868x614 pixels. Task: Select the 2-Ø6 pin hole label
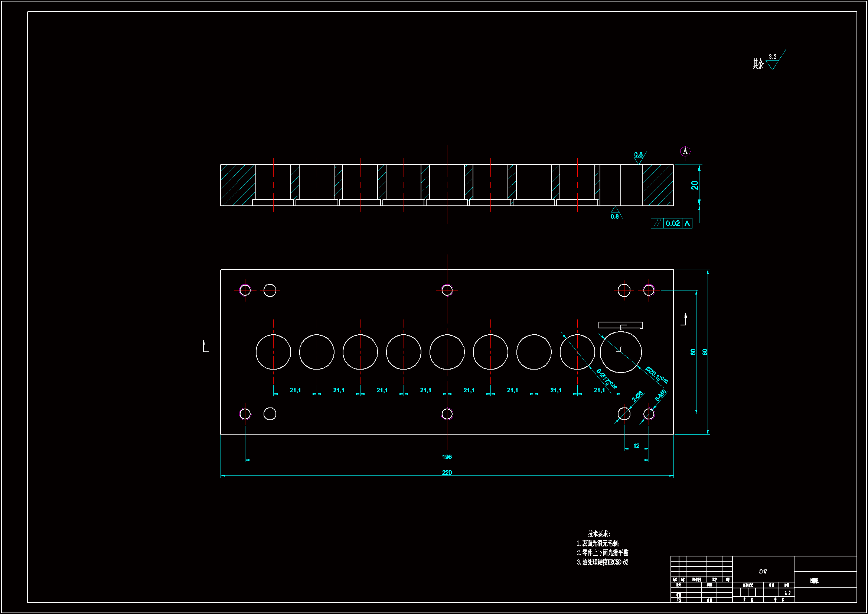[637, 396]
